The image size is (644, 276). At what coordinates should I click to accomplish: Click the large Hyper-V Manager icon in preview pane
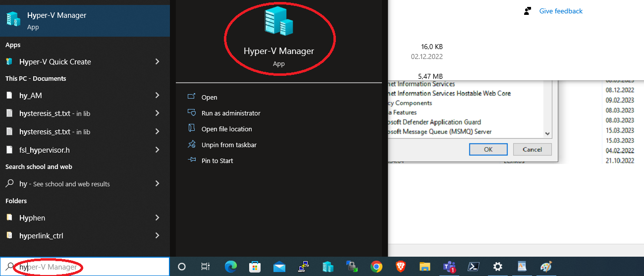279,21
